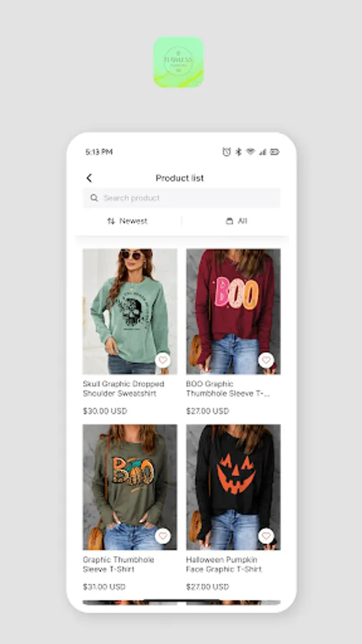Tap the sort arrows icon beside Newest

click(x=111, y=221)
